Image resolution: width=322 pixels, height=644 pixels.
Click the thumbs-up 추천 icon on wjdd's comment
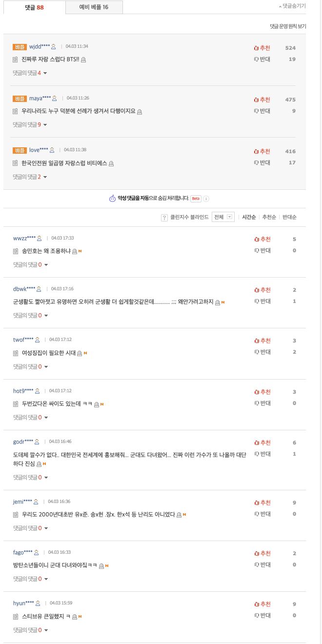(x=257, y=48)
